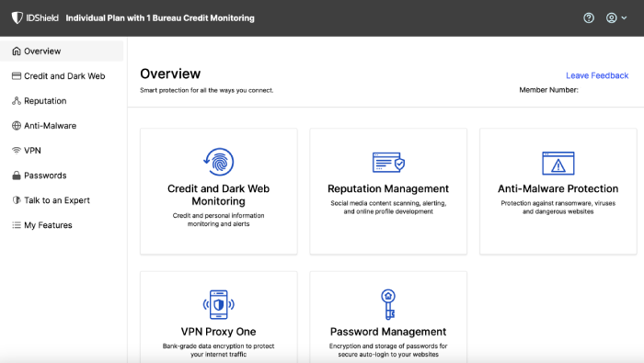Click the Password Management key icon
Image resolution: width=644 pixels, height=363 pixels.
(388, 304)
